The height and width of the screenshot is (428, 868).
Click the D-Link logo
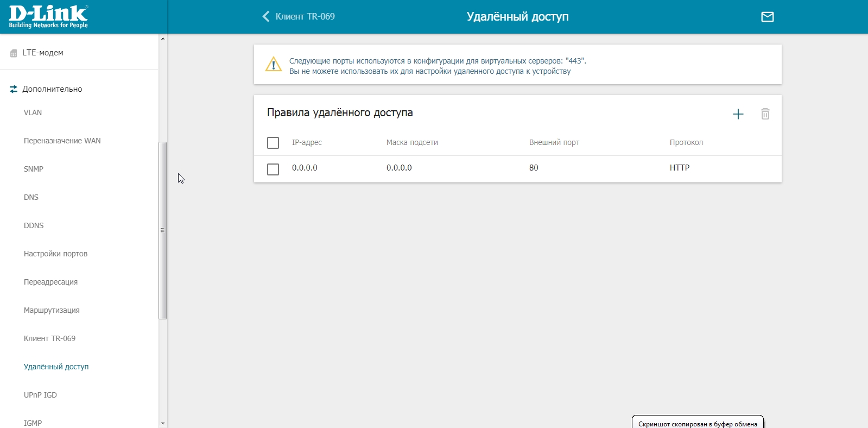48,16
